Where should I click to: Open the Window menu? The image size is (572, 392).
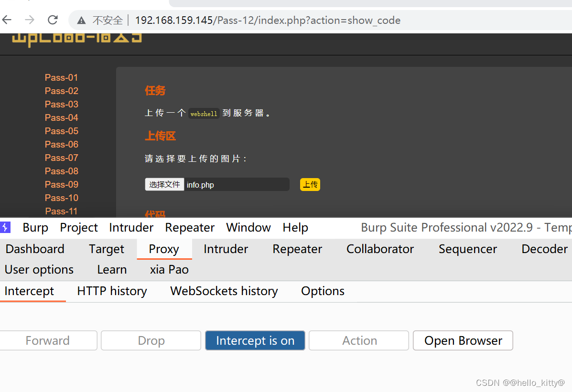click(x=248, y=228)
